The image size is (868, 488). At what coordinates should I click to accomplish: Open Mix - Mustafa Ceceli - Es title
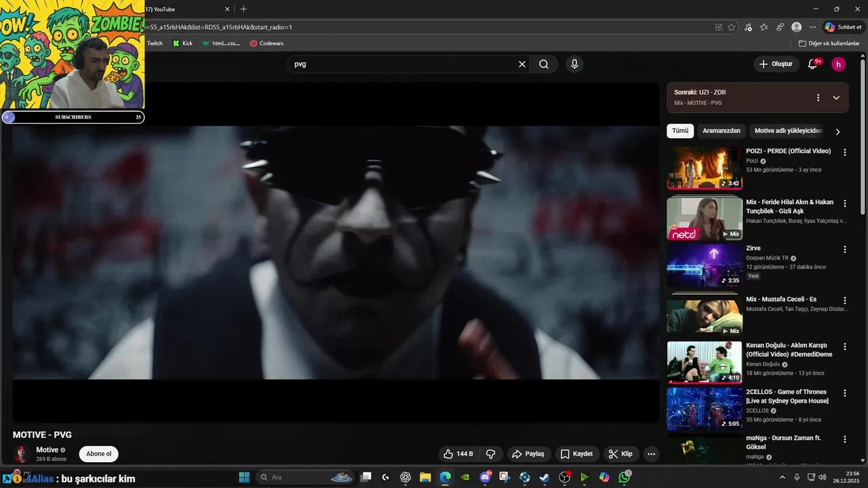click(781, 300)
